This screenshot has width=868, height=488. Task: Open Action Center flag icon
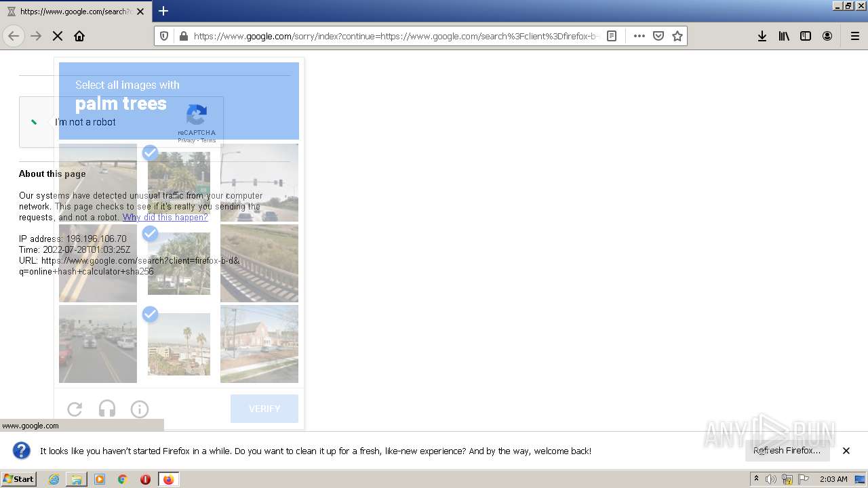pos(804,479)
